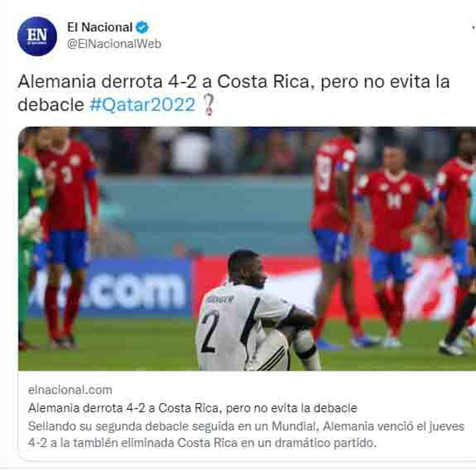Click the card description starting with Sellando
This screenshot has width=476, height=471.
[x=246, y=435]
